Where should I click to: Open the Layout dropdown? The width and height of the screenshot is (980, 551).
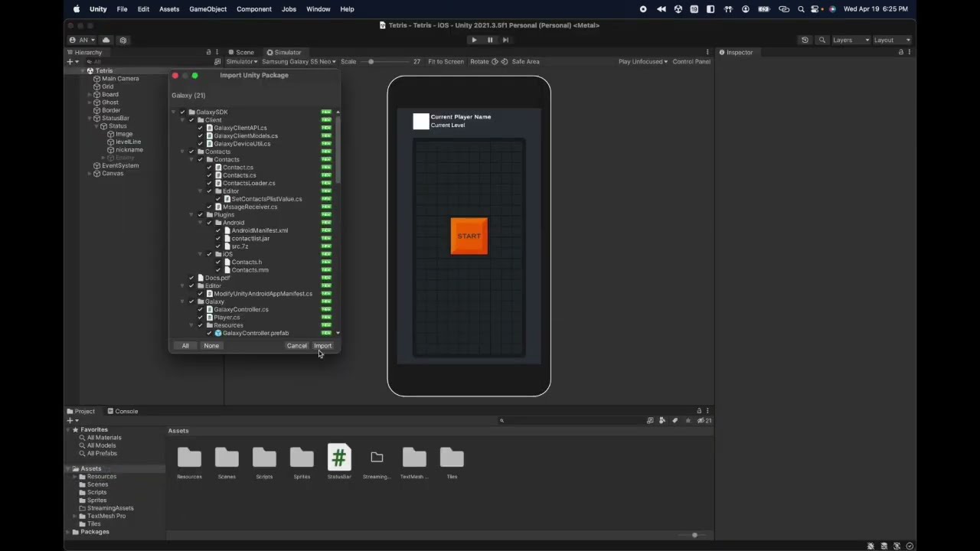pyautogui.click(x=892, y=40)
